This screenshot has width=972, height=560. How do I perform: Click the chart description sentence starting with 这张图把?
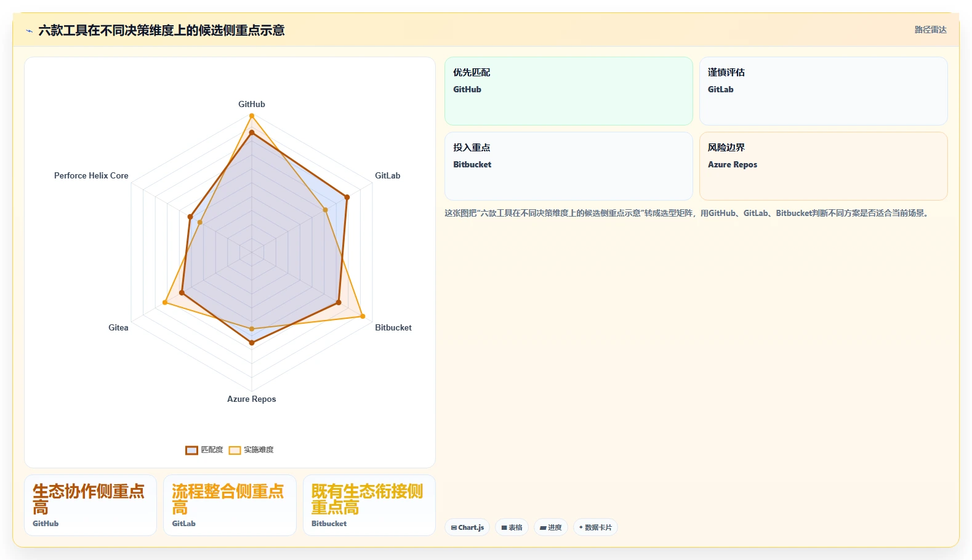pyautogui.click(x=688, y=213)
